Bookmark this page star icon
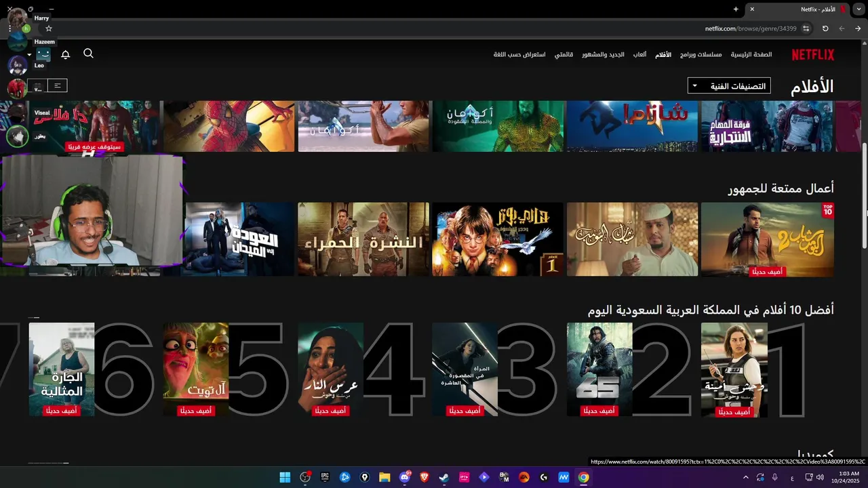The width and height of the screenshot is (868, 488). pyautogui.click(x=48, y=28)
